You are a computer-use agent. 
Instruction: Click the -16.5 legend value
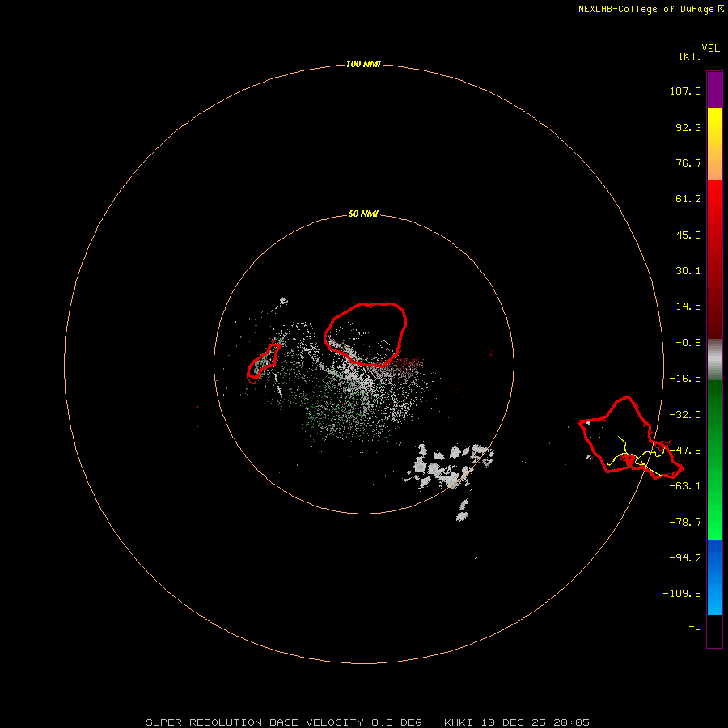[685, 379]
